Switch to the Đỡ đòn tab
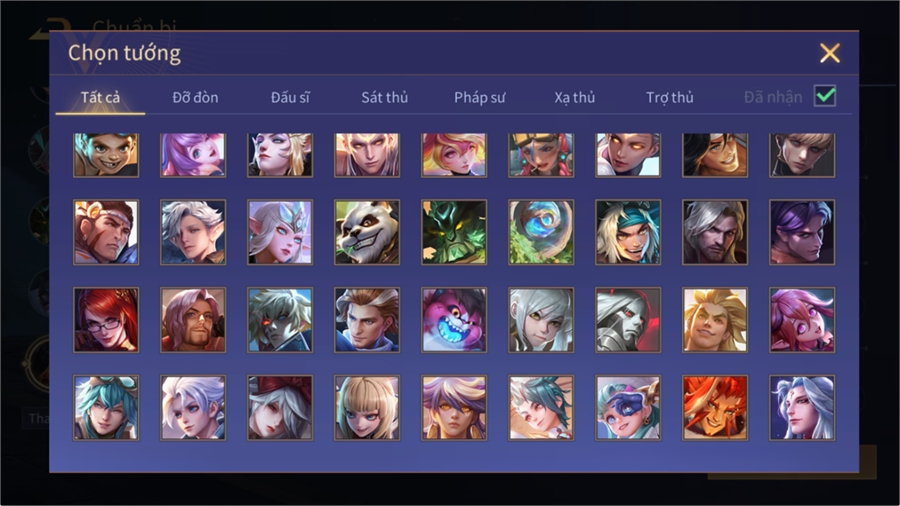This screenshot has width=900, height=506. [195, 98]
